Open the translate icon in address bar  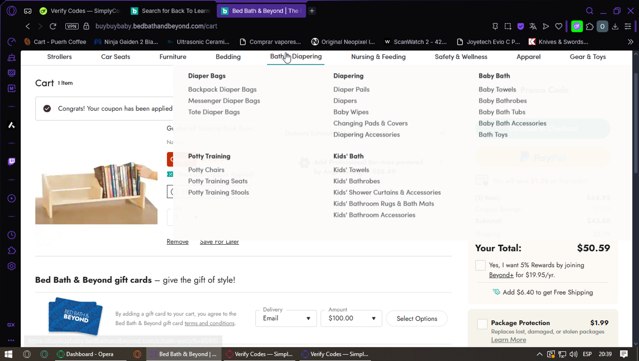(x=533, y=26)
